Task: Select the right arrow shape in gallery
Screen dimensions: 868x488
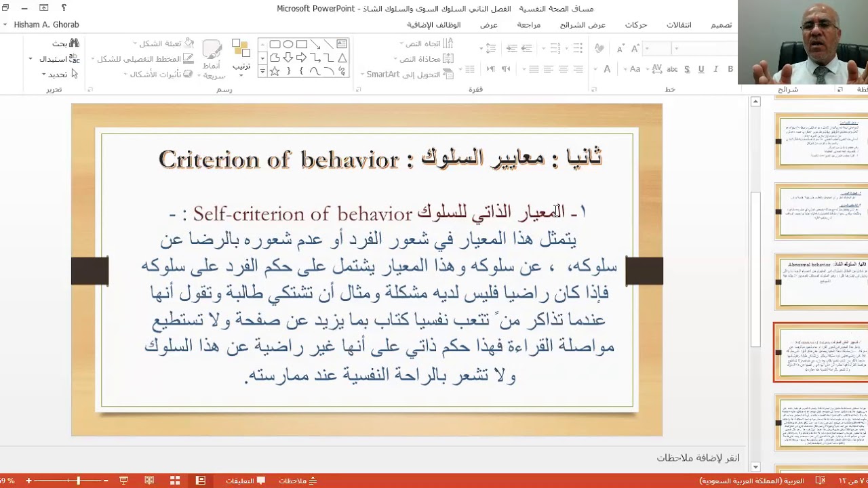Action: click(300, 58)
